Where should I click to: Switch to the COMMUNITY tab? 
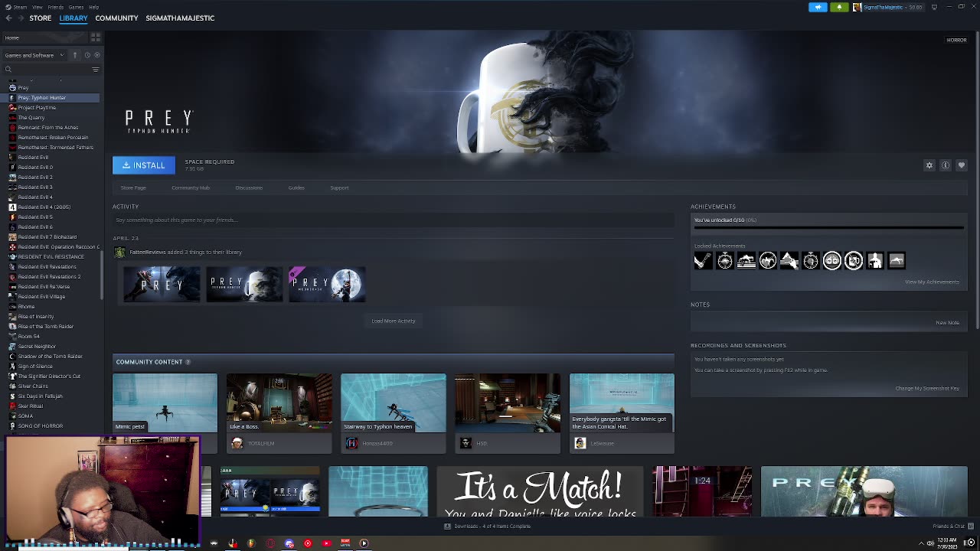[116, 18]
